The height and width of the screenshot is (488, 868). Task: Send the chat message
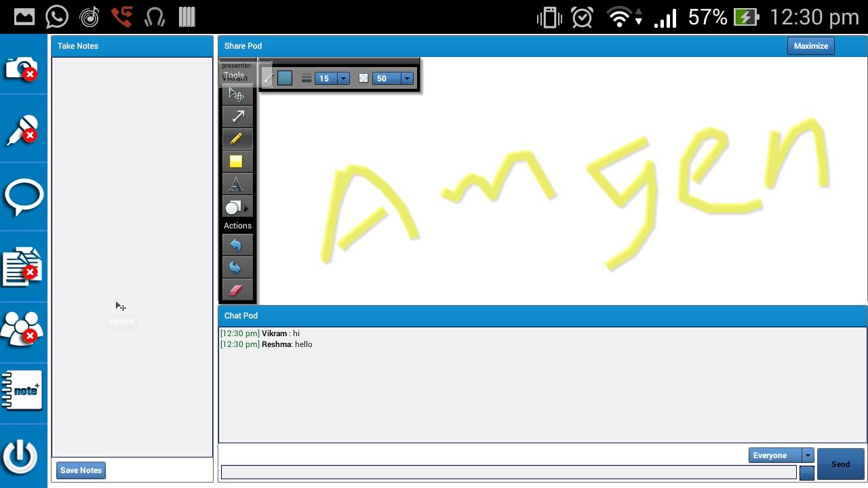point(840,464)
